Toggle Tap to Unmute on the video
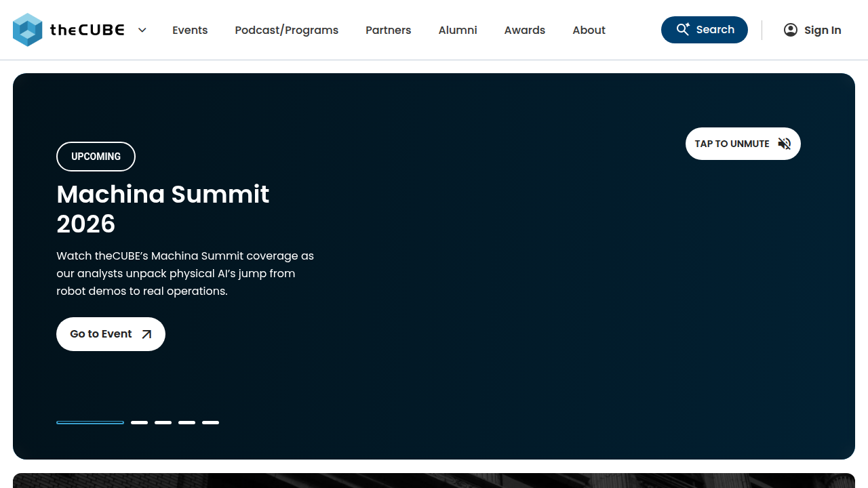Screen dimensions: 868x488 (743, 144)
